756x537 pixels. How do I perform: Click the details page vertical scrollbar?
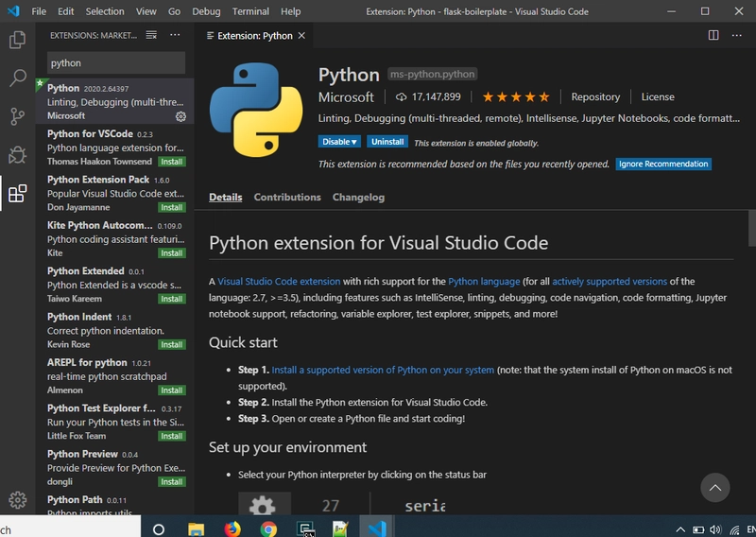752,229
